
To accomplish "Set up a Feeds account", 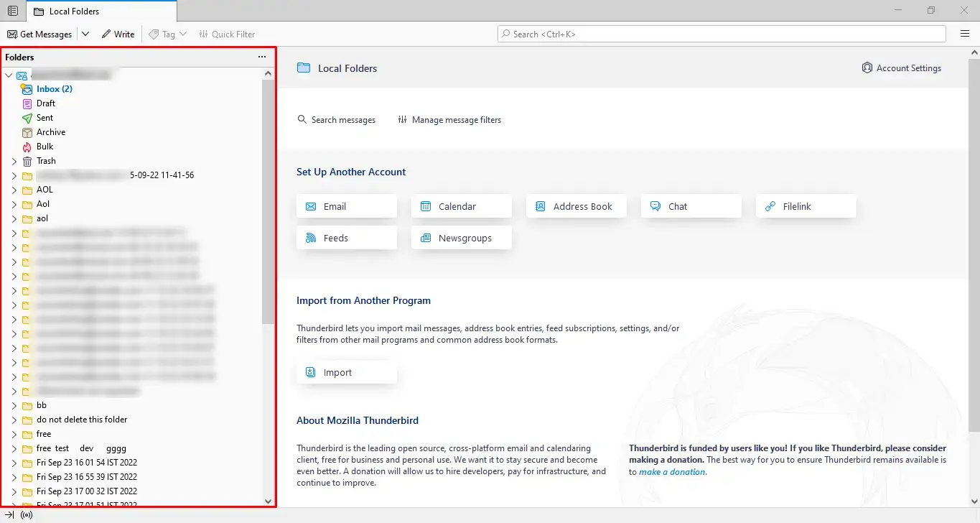I will pos(347,238).
